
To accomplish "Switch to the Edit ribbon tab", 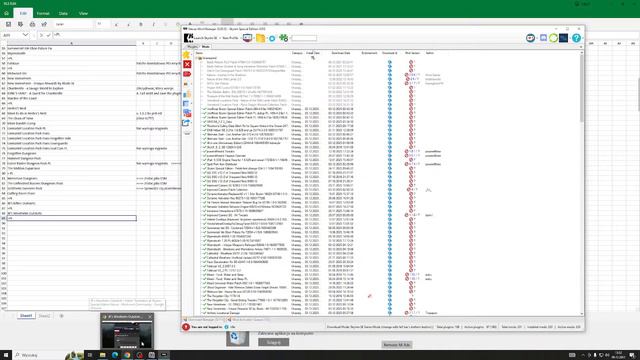I will [23, 13].
